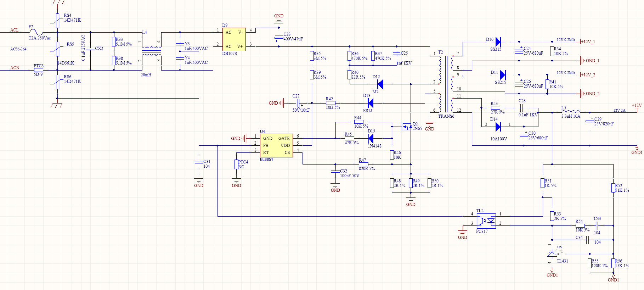
Task: Select resistor R34 10K symbol
Action: pyautogui.click(x=552, y=51)
